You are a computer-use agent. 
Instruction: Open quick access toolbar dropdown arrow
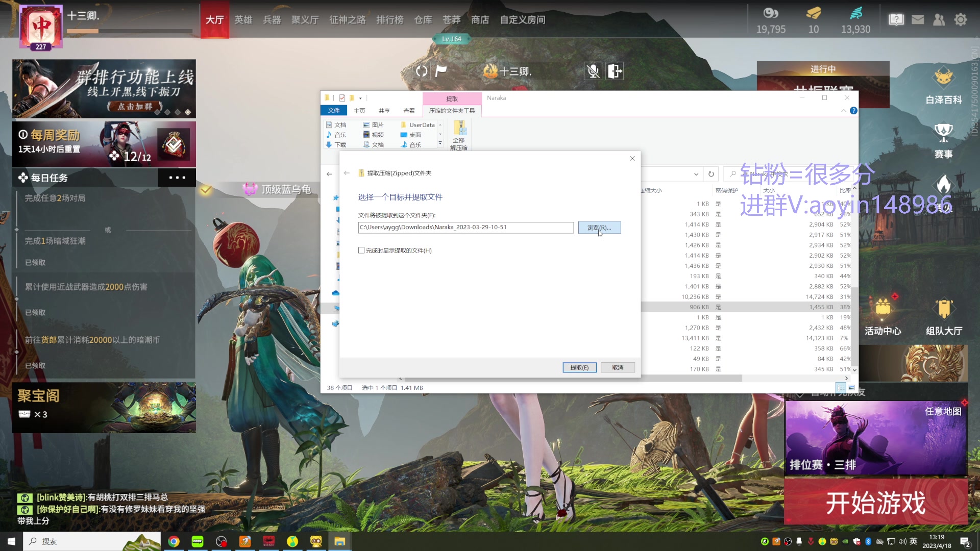[360, 98]
